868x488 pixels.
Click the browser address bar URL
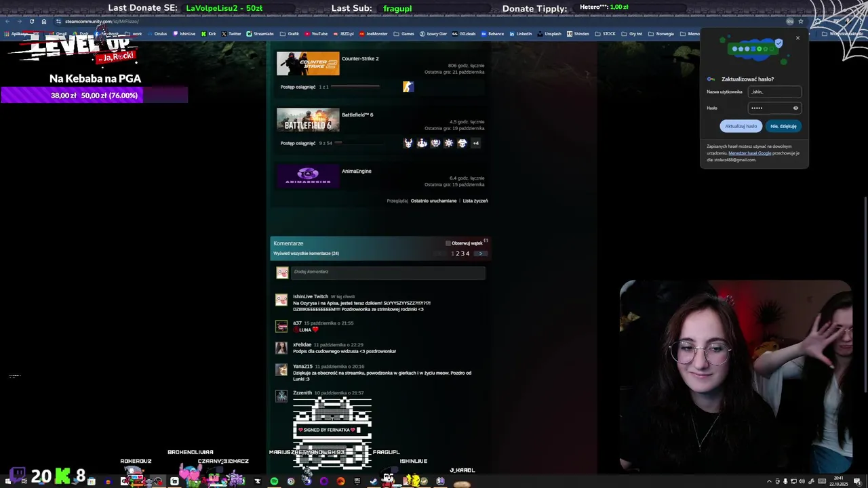pos(102,21)
